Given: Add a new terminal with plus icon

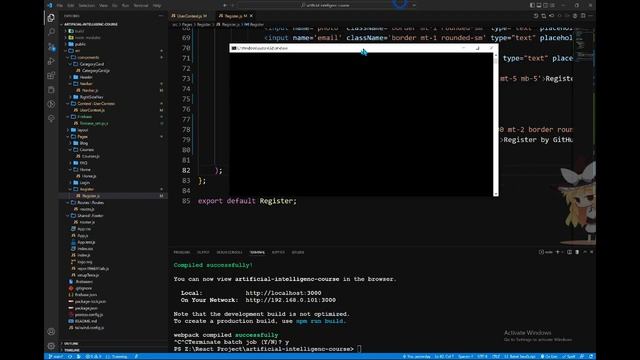Looking at the screenshot, I should click(558, 252).
